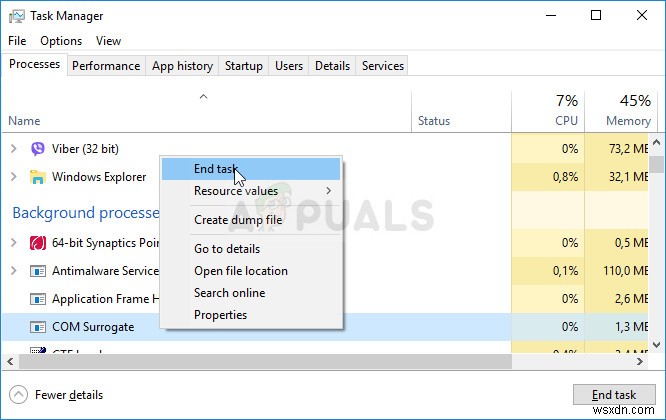Screen dimensions: 666x420
Task: Click Synaptics memory value 0,5 MB
Action: pyautogui.click(x=631, y=243)
